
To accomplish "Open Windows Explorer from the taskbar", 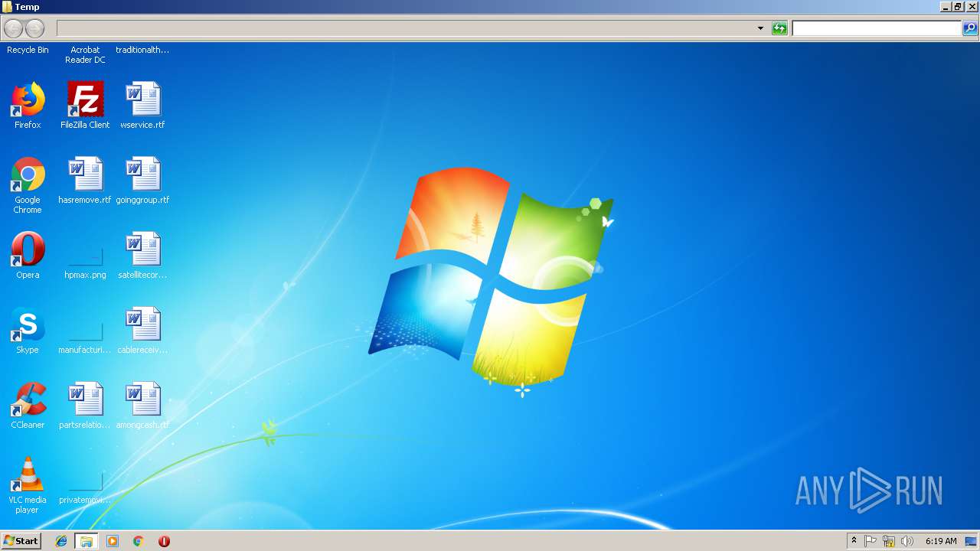I will tap(87, 541).
